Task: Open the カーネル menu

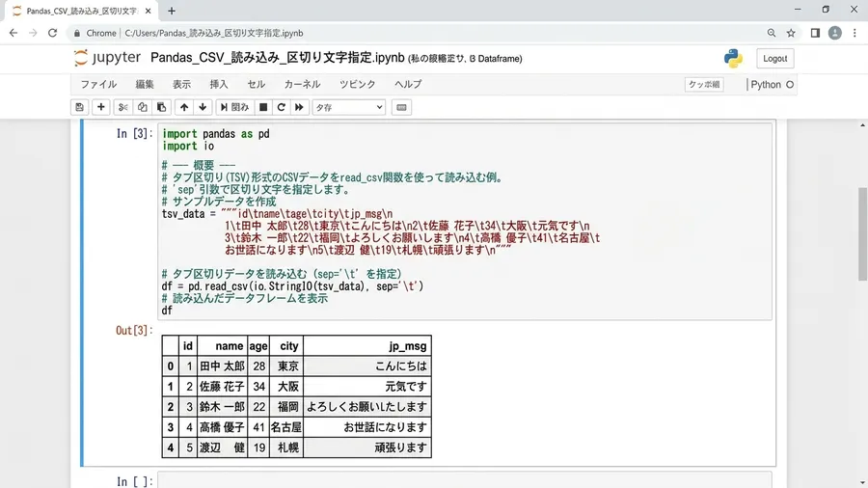Action: pos(302,84)
